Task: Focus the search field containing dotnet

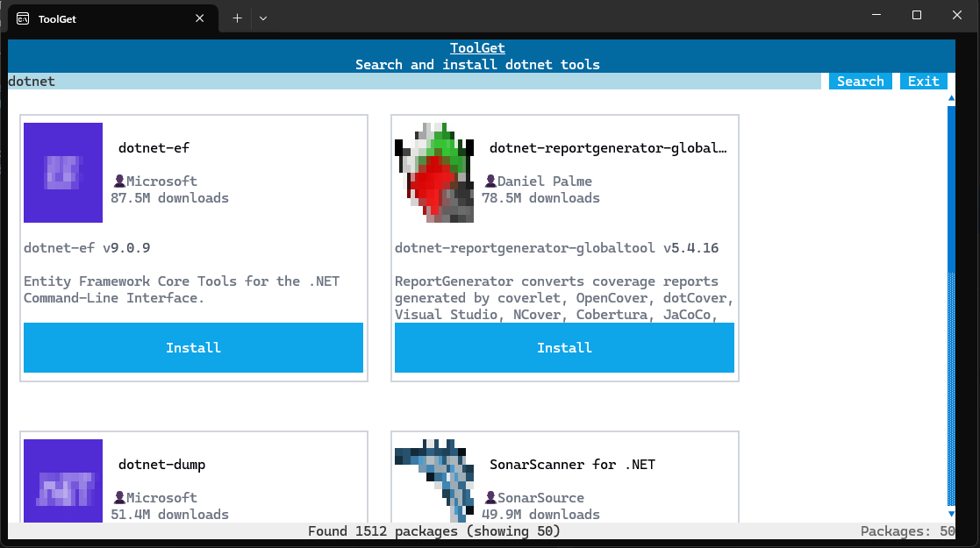Action: tap(414, 82)
